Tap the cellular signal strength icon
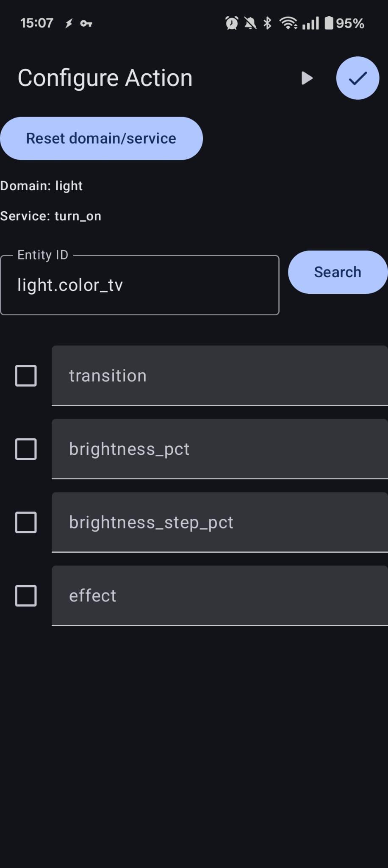 (x=310, y=23)
